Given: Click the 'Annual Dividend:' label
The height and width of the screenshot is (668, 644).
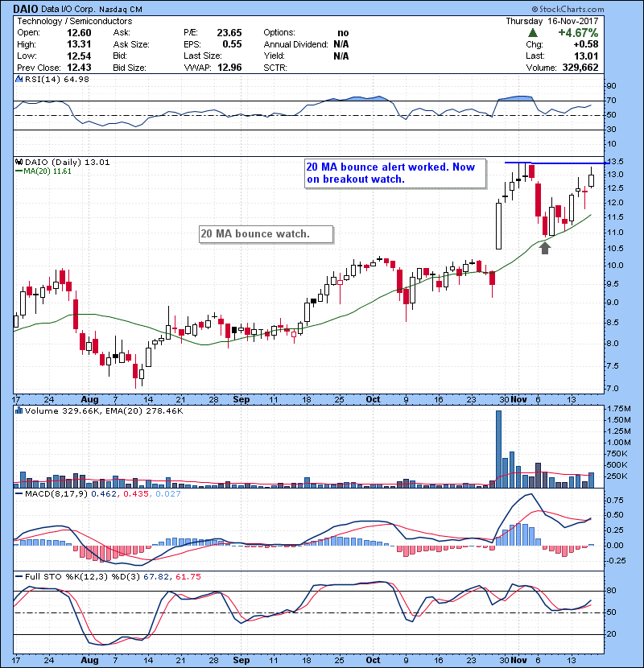Looking at the screenshot, I should point(295,44).
